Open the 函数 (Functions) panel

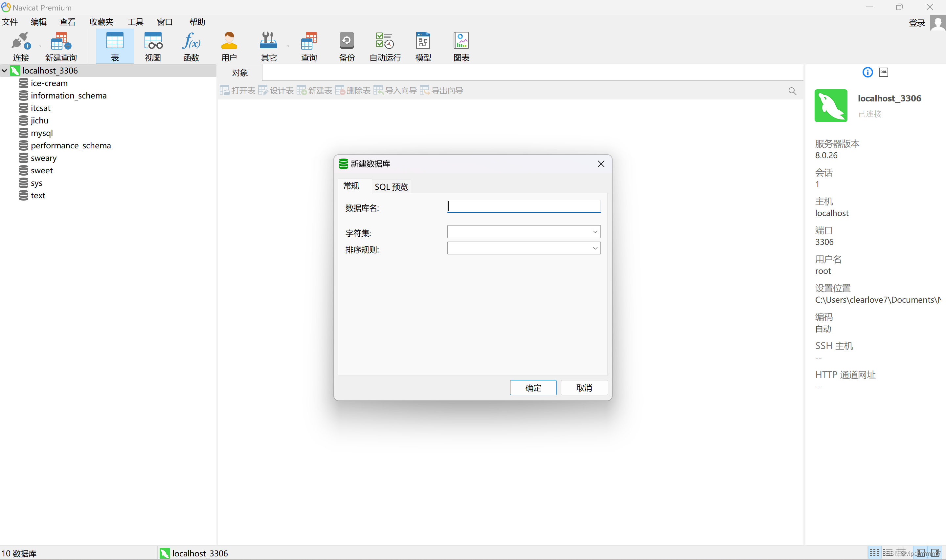[x=191, y=45]
